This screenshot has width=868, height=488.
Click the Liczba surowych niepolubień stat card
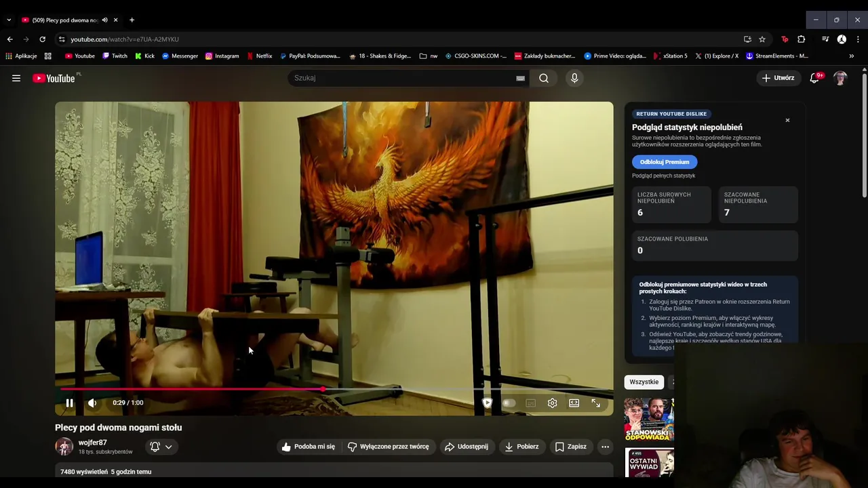click(671, 205)
